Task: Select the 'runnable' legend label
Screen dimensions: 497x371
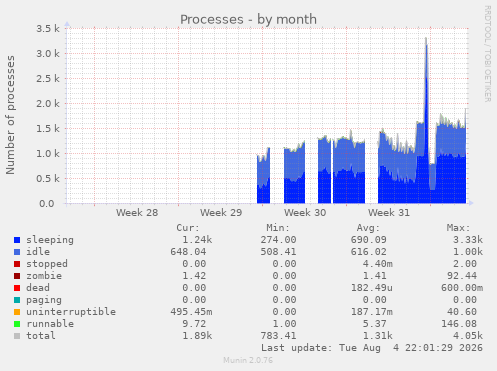Action: coord(50,324)
